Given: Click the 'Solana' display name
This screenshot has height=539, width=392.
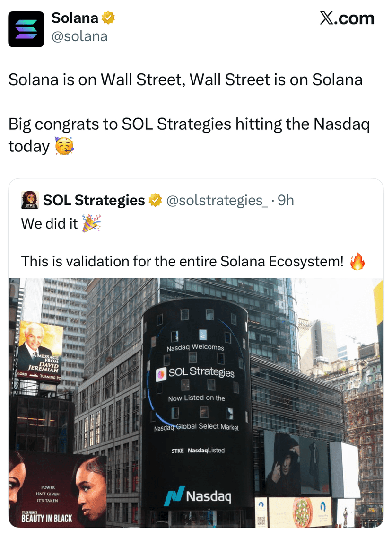Looking at the screenshot, I should [76, 17].
